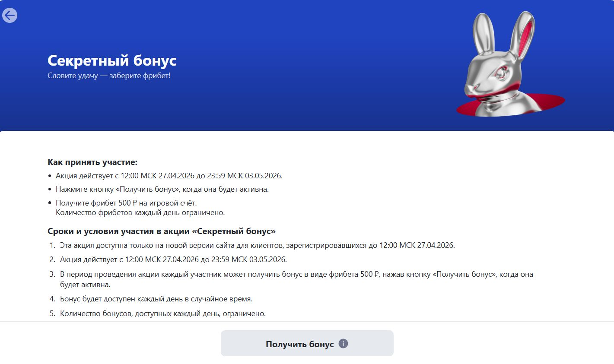Click rule 2 with the promotion period

[173, 260]
